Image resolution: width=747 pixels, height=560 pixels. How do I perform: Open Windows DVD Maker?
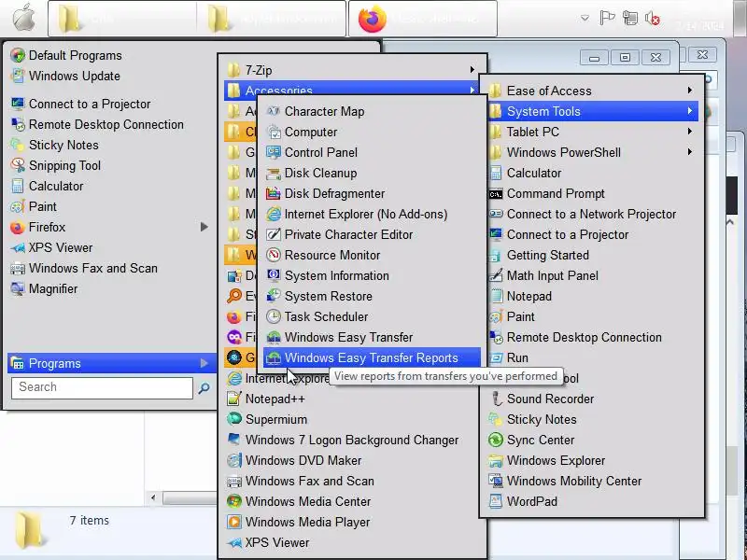coord(353,460)
